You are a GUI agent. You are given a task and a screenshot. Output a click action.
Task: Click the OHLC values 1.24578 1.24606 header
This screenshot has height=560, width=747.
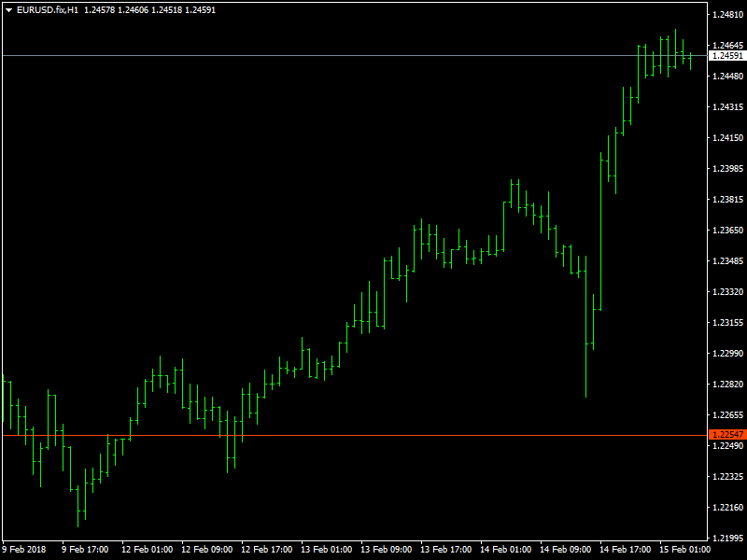pos(116,10)
